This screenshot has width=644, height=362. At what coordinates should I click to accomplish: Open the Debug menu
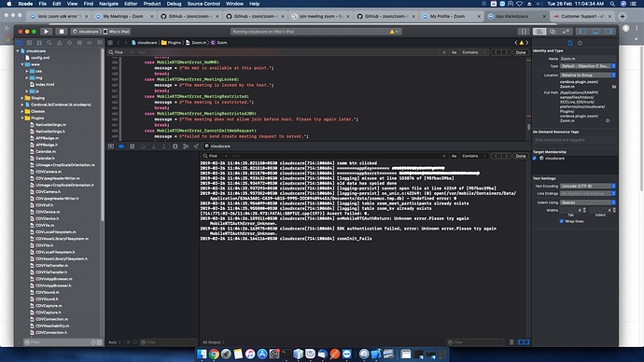click(x=175, y=4)
